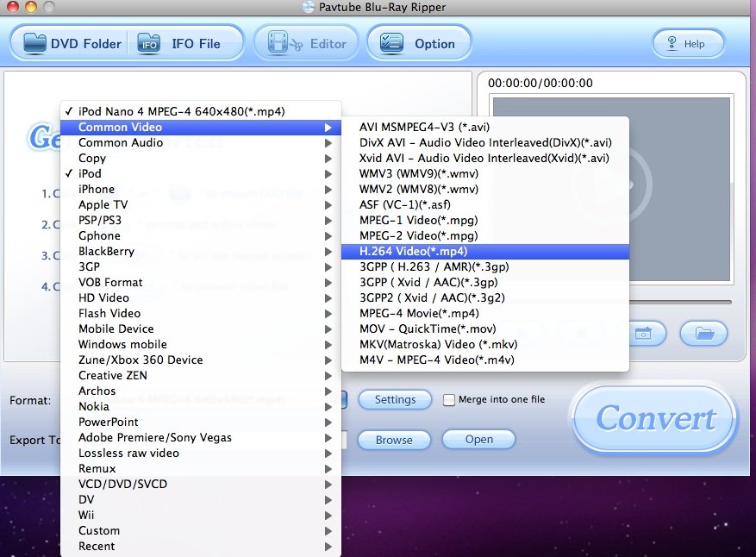Expand the BlackBerry submenu arrow
The height and width of the screenshot is (557, 756).
328,251
